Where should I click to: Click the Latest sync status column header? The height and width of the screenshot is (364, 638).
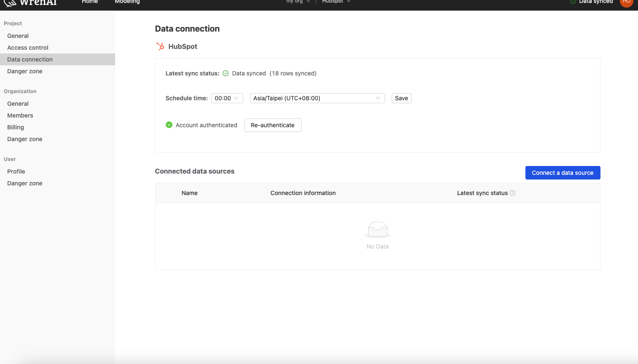tap(482, 193)
